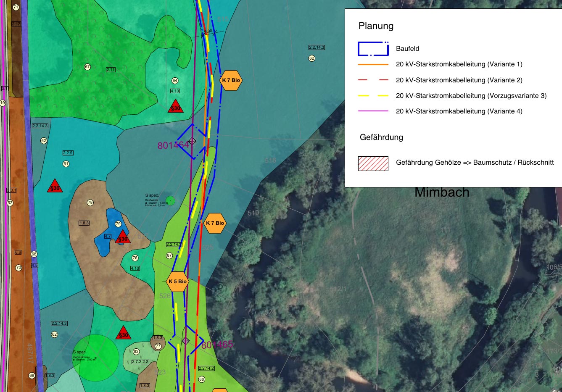The width and height of the screenshot is (562, 392).
Task: Click the small green tree circle near S spec. Kopfweide
Action: click(x=170, y=200)
